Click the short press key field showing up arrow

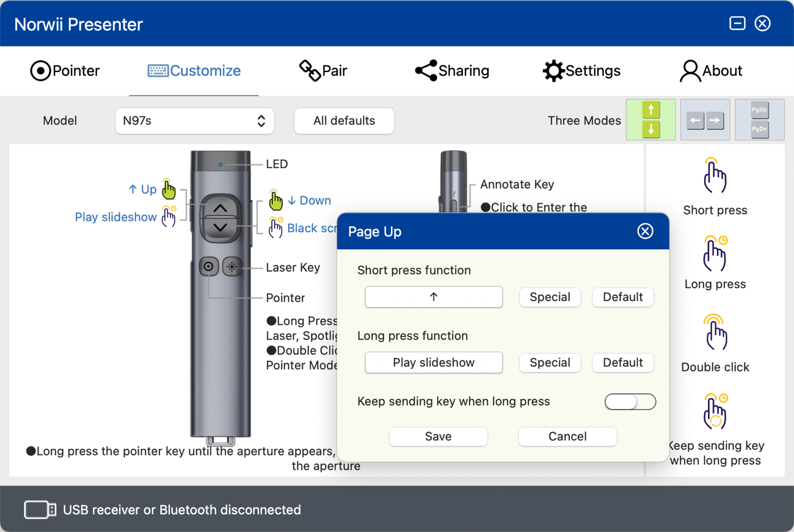coord(434,297)
